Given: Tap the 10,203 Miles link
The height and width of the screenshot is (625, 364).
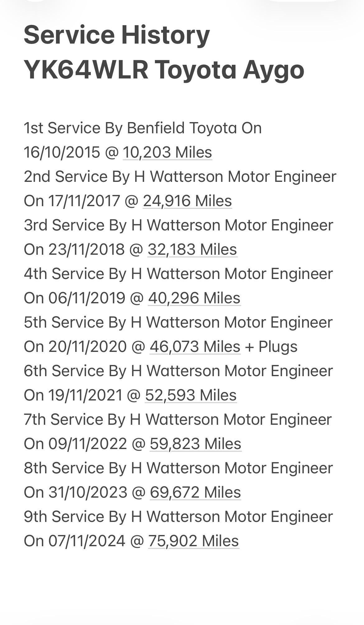Looking at the screenshot, I should (167, 152).
